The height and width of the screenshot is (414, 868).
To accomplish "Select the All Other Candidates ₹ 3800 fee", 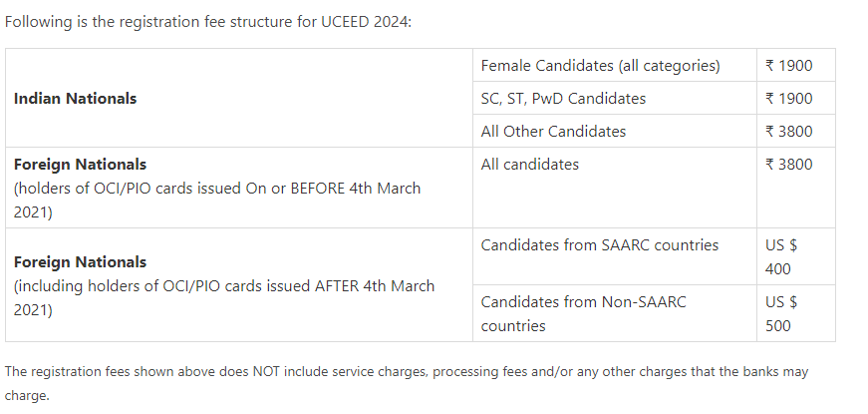I will pos(789,132).
